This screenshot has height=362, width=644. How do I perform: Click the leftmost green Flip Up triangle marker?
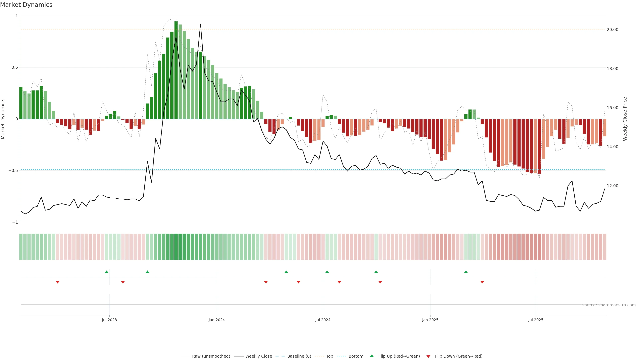pyautogui.click(x=106, y=272)
